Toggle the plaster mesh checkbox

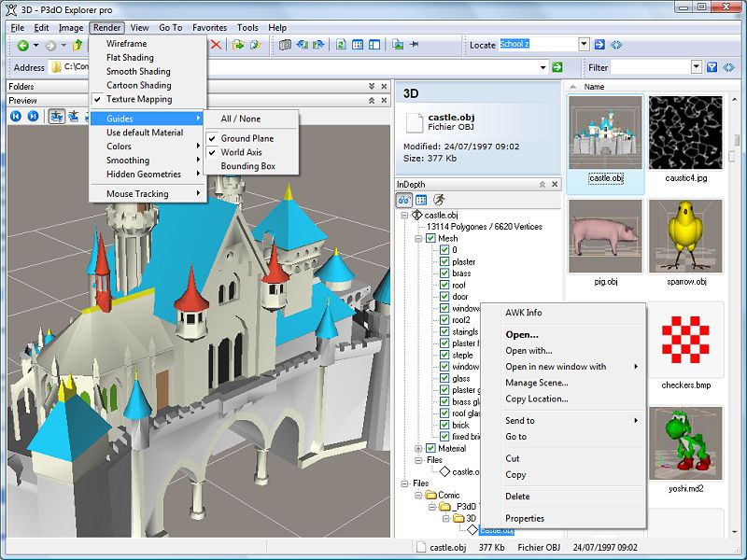(x=444, y=261)
